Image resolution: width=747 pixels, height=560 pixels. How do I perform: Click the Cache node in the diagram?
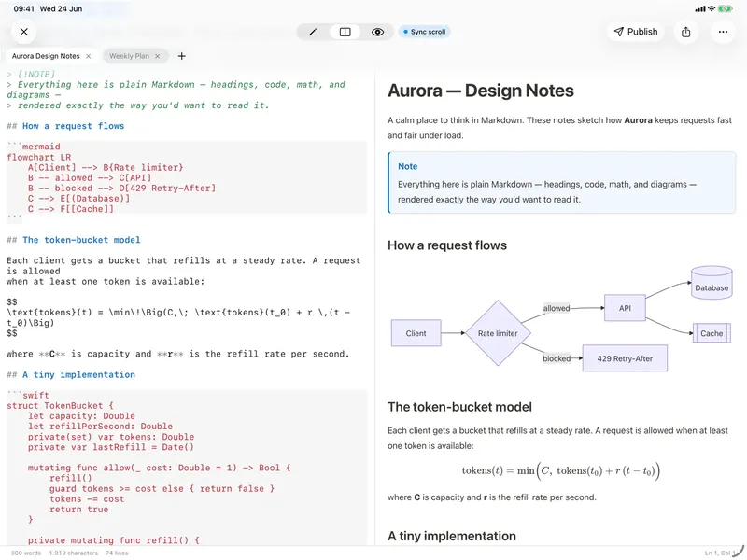(712, 333)
